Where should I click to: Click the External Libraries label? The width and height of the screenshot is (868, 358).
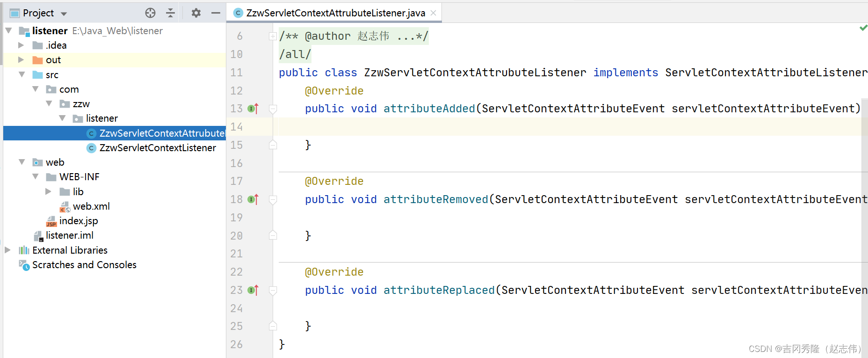(70, 250)
